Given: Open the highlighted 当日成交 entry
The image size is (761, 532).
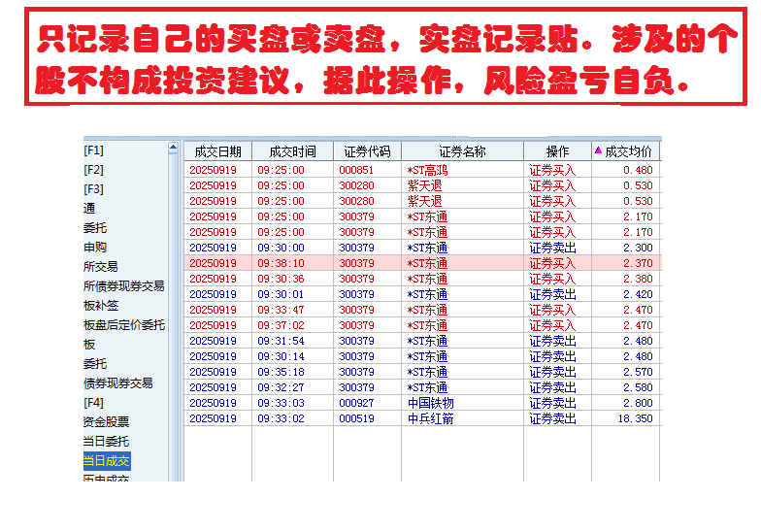Looking at the screenshot, I should click(x=107, y=461).
